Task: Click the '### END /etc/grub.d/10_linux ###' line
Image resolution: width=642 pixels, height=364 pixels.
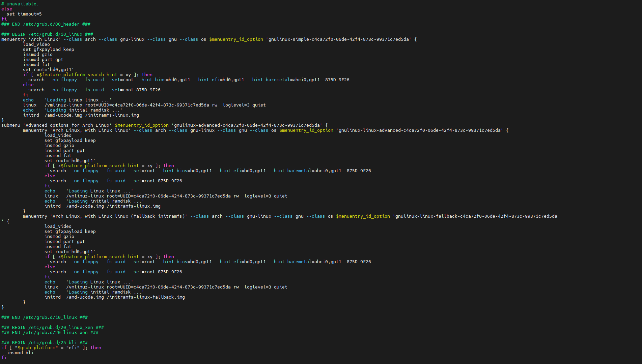Action: [x=45, y=317]
